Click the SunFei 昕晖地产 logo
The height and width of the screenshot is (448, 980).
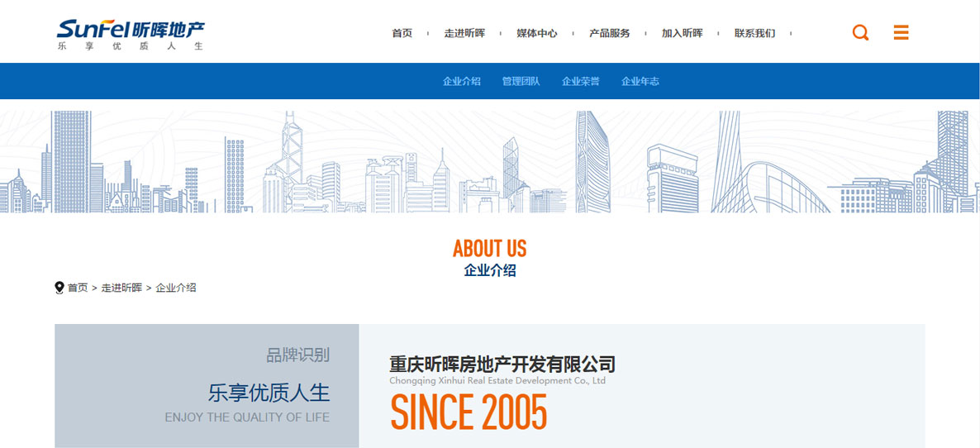(131, 35)
